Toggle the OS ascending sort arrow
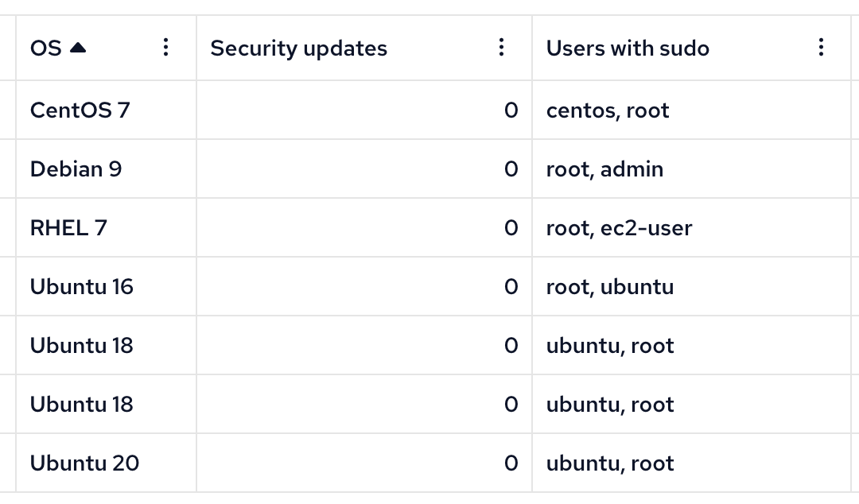859x504 pixels. tap(78, 48)
